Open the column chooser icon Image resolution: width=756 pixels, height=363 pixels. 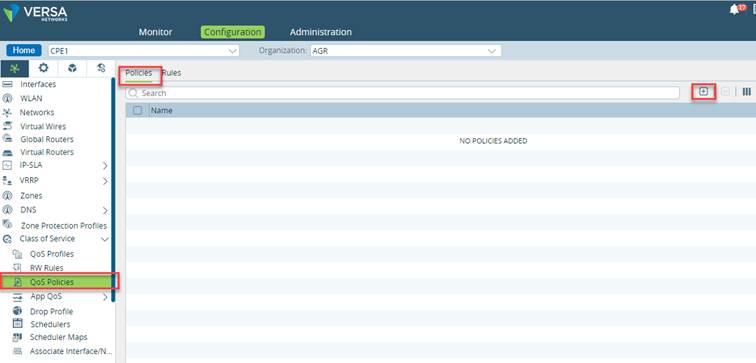pos(747,92)
